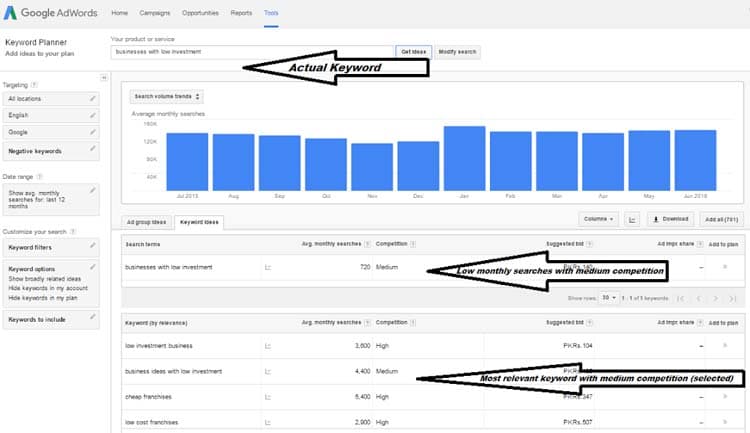
Task: Edit Keywords to include pencil icon
Action: point(93,317)
